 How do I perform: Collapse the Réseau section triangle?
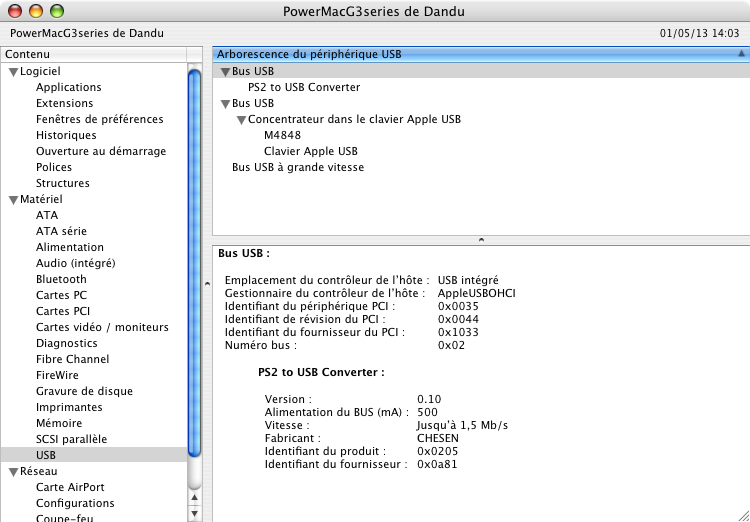(13, 472)
